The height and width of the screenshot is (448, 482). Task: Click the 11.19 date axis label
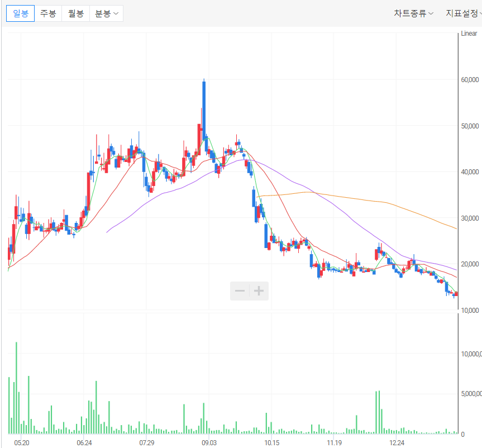pos(334,443)
